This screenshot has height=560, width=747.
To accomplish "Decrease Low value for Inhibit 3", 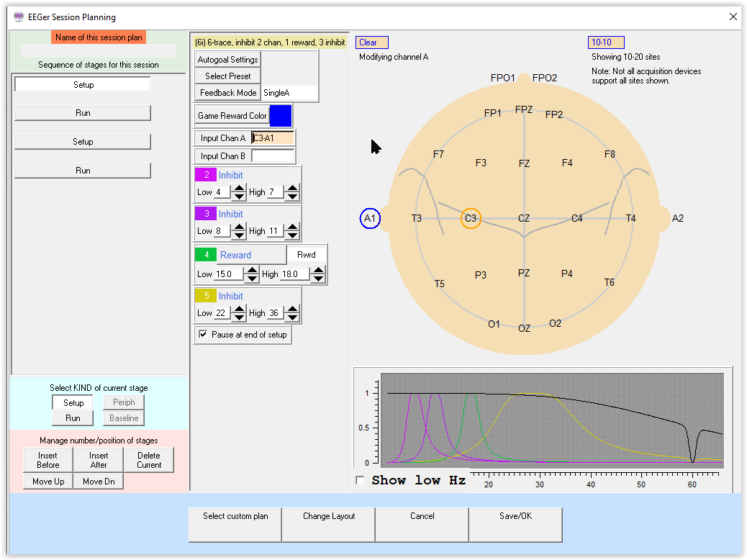I will point(239,235).
